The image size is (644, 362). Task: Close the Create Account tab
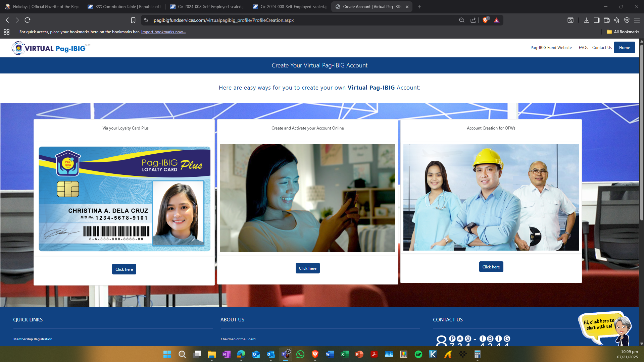(x=407, y=7)
